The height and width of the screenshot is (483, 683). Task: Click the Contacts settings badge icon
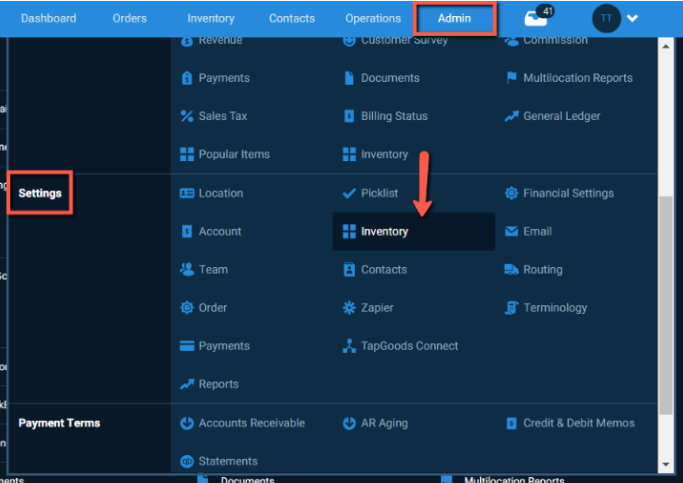click(x=349, y=269)
